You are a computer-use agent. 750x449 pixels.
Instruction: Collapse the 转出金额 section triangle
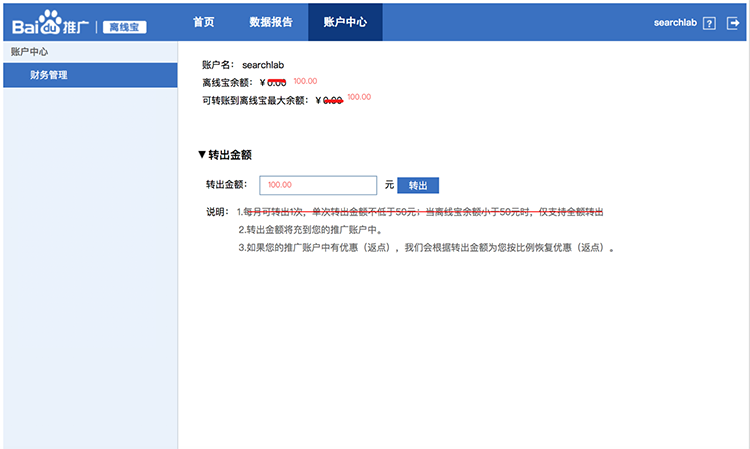point(202,155)
